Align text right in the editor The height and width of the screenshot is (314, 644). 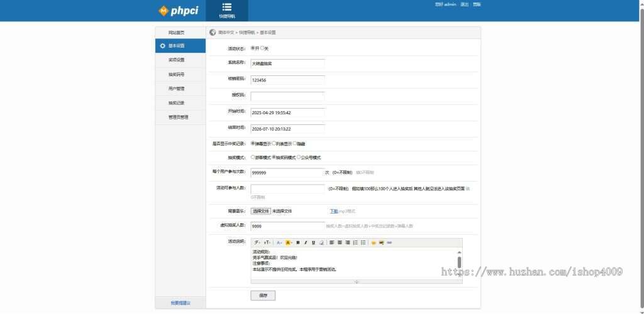[347, 242]
